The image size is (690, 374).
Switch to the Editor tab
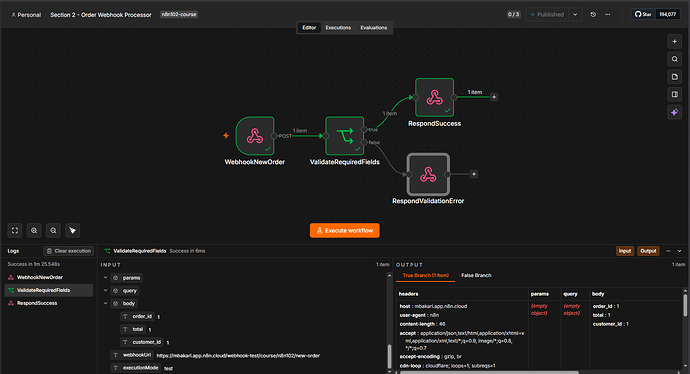(309, 27)
